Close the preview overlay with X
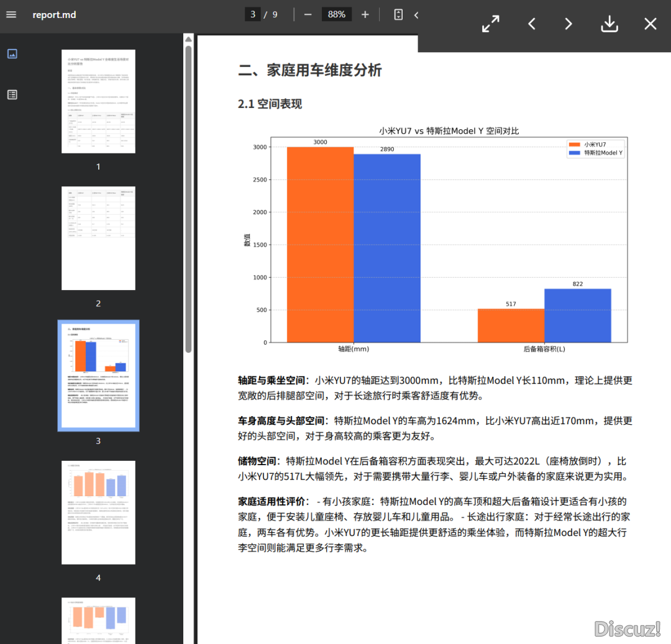 click(x=650, y=24)
